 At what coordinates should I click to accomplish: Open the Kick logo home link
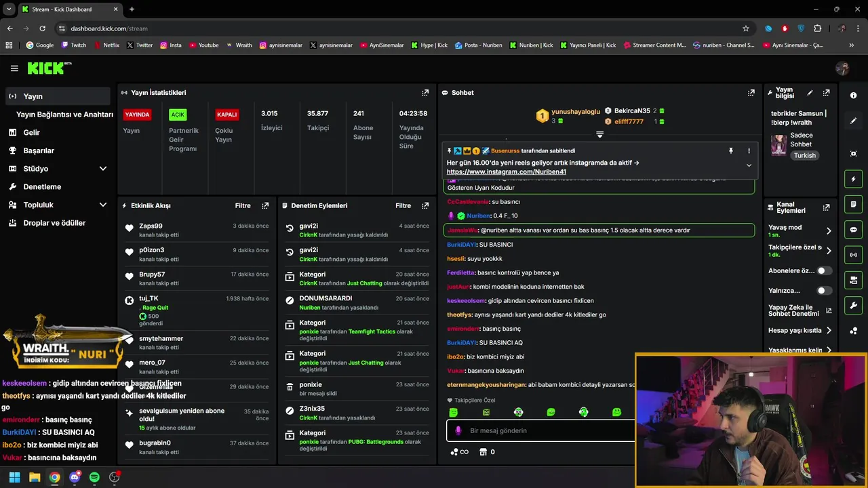tap(50, 68)
